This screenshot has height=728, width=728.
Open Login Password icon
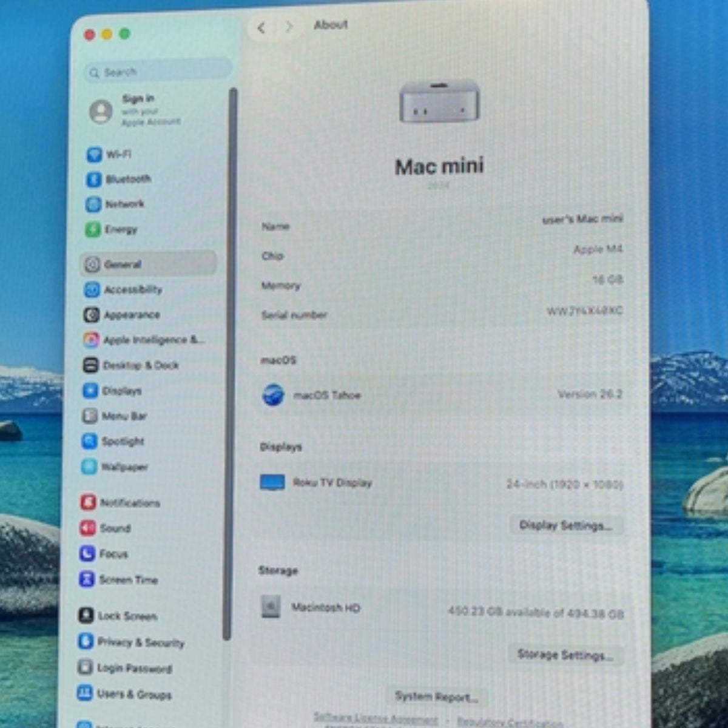(x=85, y=667)
